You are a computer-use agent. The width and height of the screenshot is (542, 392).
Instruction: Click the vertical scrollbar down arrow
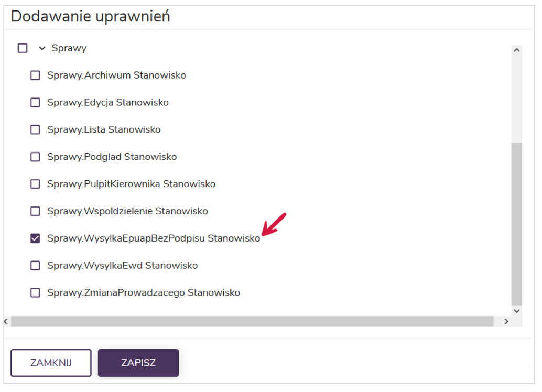516,310
